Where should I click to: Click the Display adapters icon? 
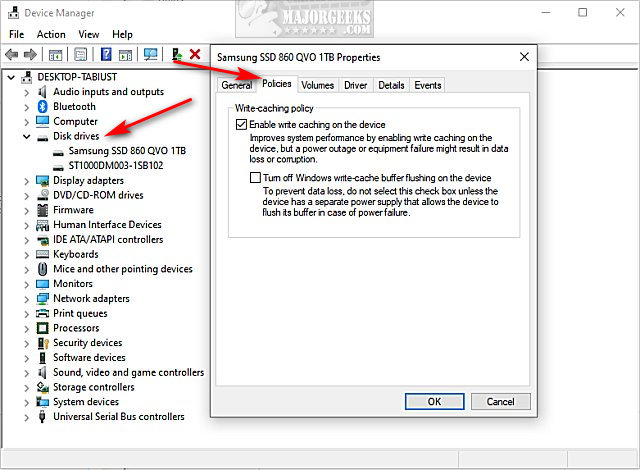pyautogui.click(x=42, y=180)
